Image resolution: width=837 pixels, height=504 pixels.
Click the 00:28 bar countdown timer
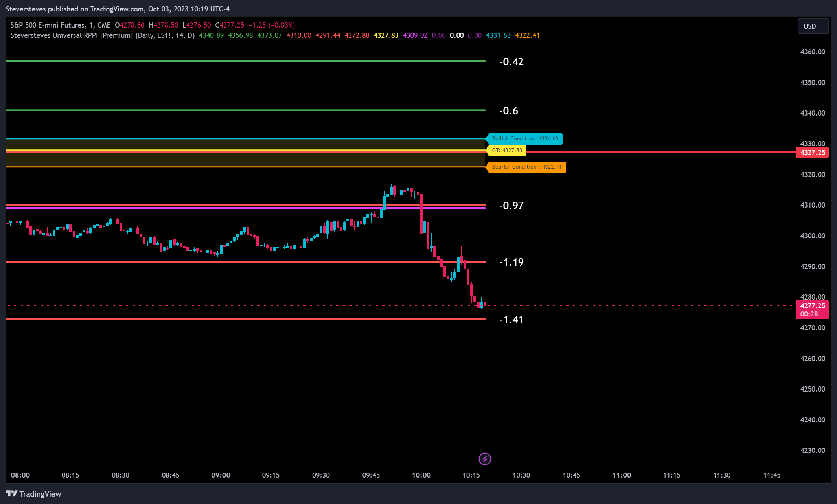click(x=809, y=314)
